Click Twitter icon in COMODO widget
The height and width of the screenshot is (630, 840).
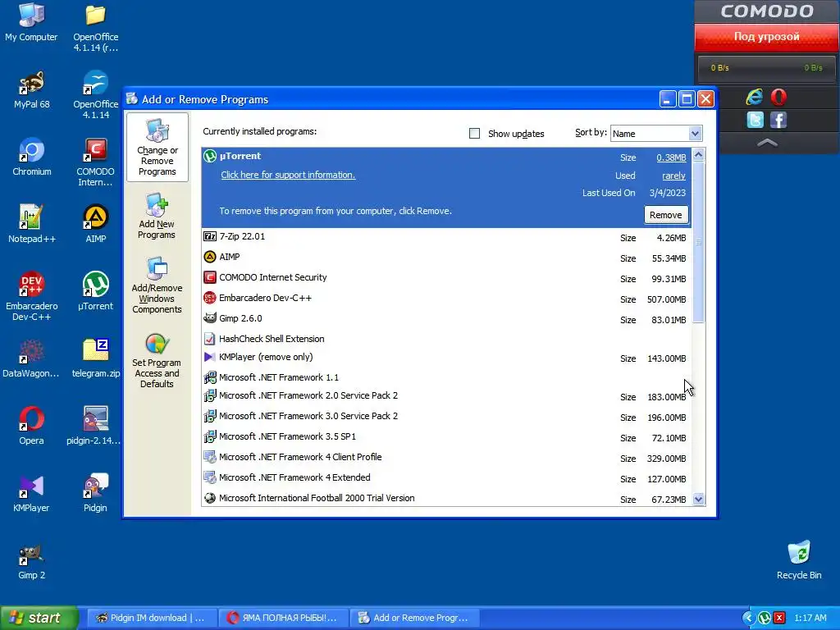click(755, 120)
